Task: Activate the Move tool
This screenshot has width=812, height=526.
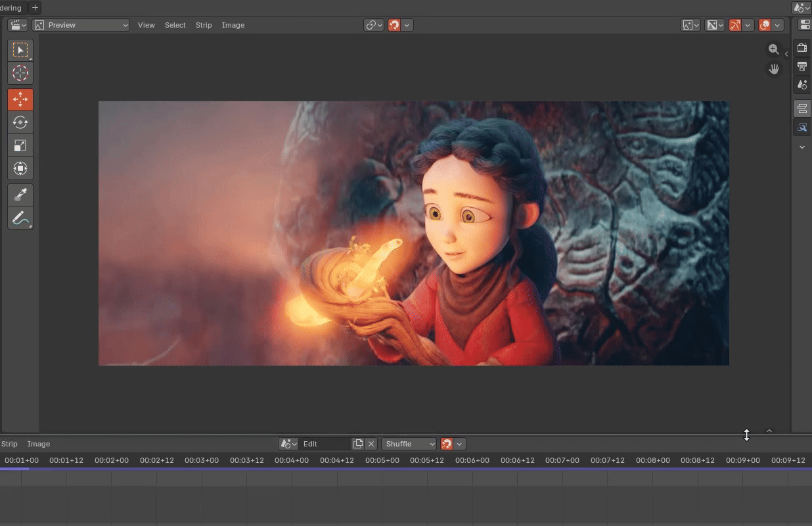Action: tap(20, 99)
